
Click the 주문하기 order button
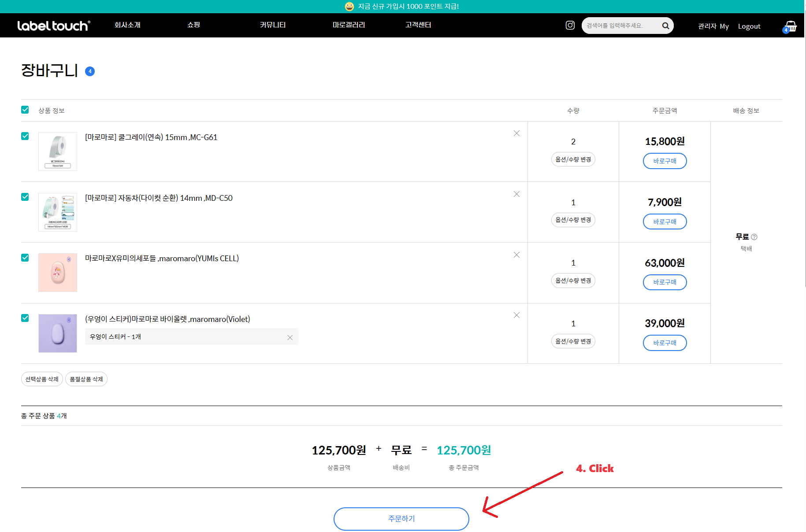pyautogui.click(x=401, y=519)
